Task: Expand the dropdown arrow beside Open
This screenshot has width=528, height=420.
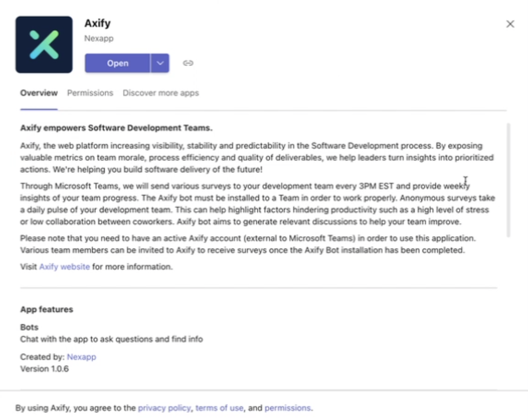Action: point(160,63)
